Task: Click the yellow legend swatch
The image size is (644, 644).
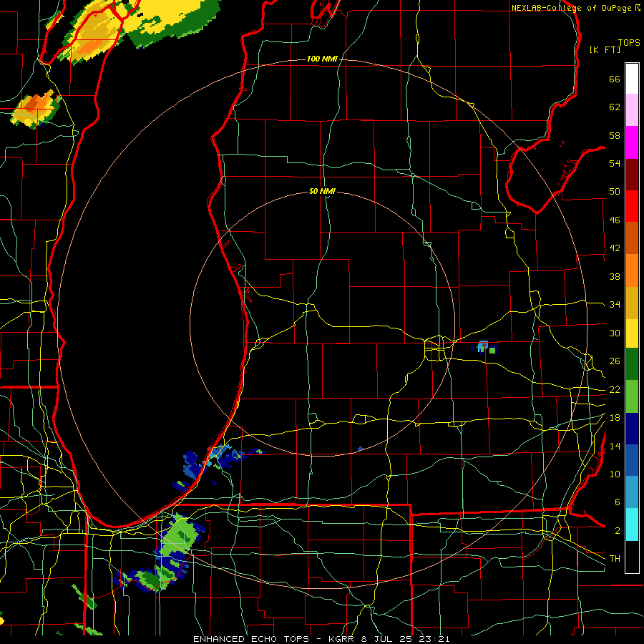Action: [632, 333]
